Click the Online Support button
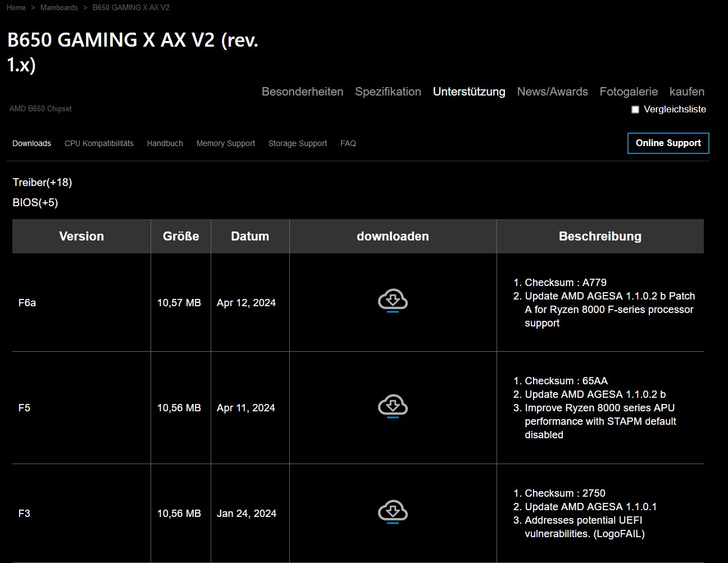This screenshot has height=563, width=728. pyautogui.click(x=668, y=143)
